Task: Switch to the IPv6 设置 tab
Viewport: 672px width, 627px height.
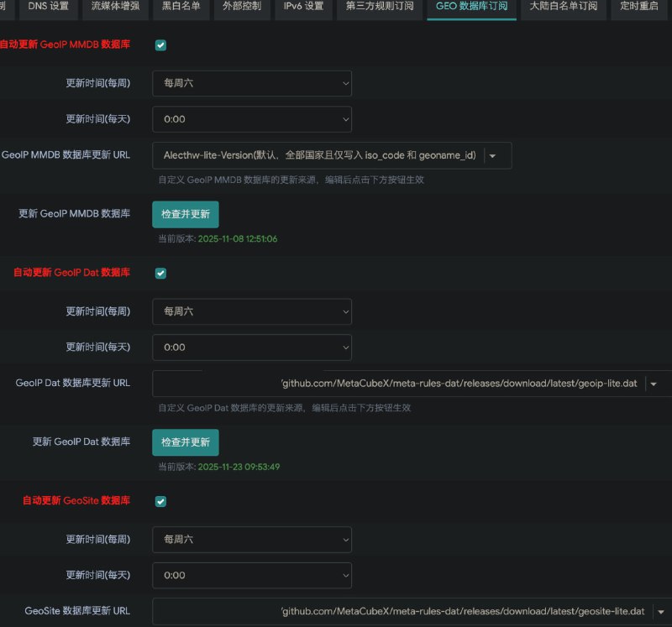Action: [x=302, y=10]
